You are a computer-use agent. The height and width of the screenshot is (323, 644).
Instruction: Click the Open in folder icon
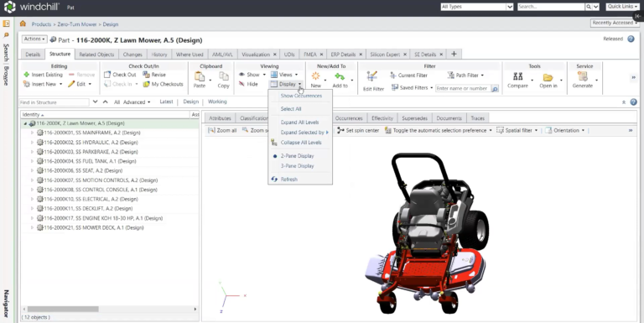click(x=548, y=77)
